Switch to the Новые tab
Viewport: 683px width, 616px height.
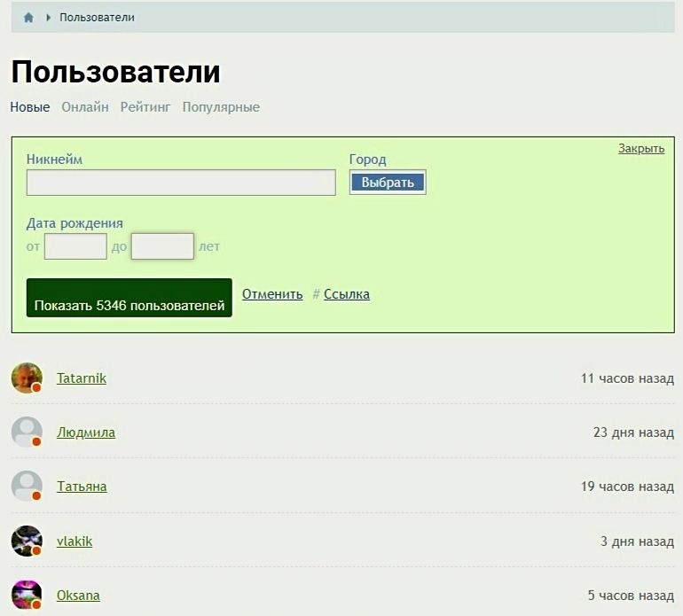[30, 107]
